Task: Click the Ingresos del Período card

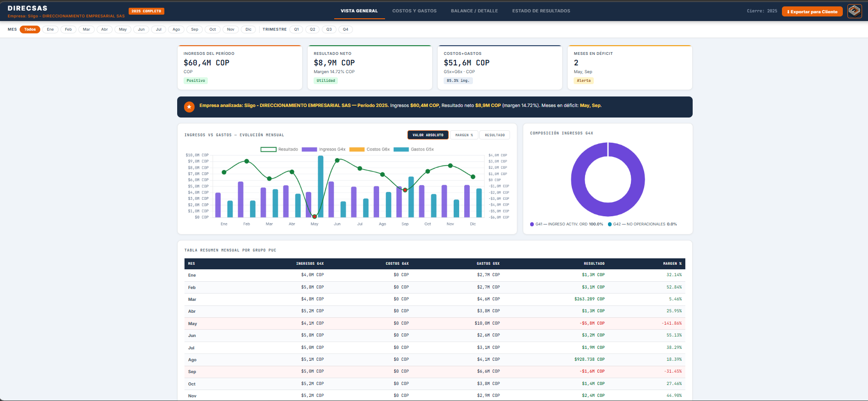Action: (x=240, y=67)
